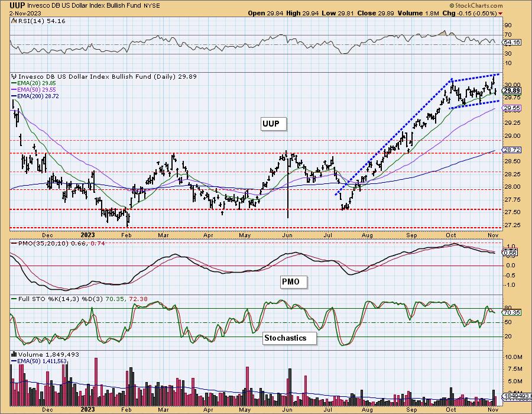Click the Jun label on price chart axis

coord(288,235)
